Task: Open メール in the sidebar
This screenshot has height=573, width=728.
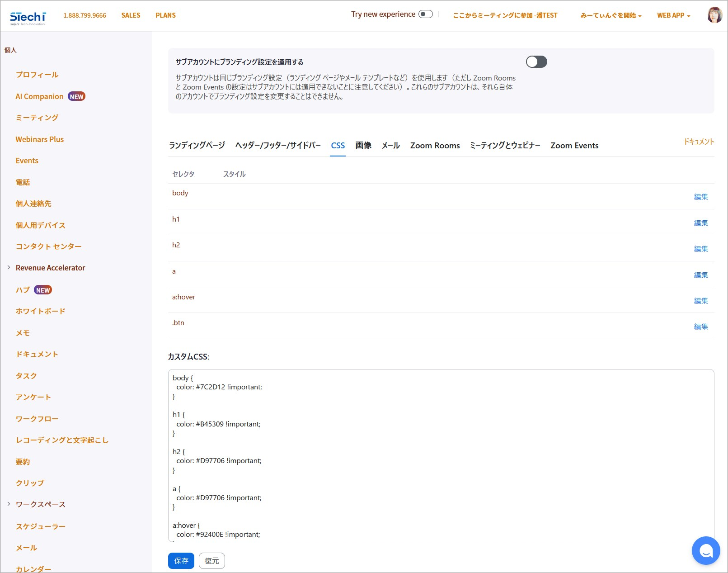Action: (x=26, y=548)
